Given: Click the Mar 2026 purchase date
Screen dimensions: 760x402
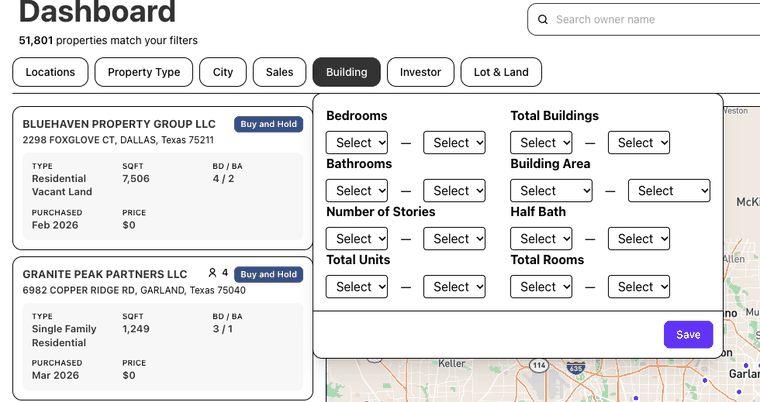Looking at the screenshot, I should pyautogui.click(x=55, y=375).
